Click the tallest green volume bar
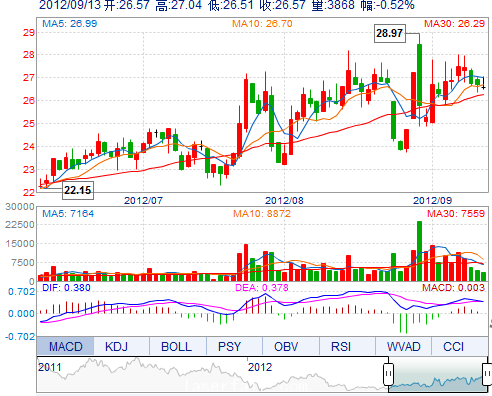The height and width of the screenshot is (396, 492). pyautogui.click(x=419, y=251)
